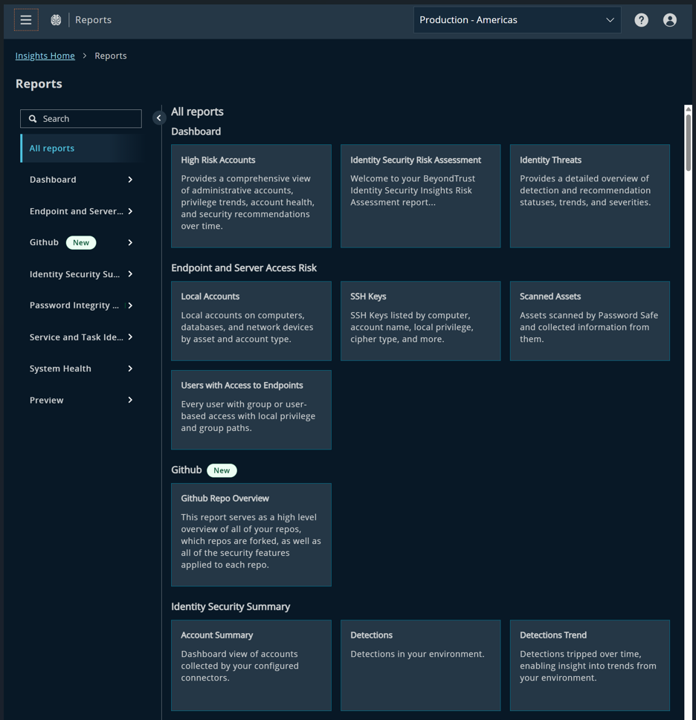Open the Identity Threats report card

[590, 196]
